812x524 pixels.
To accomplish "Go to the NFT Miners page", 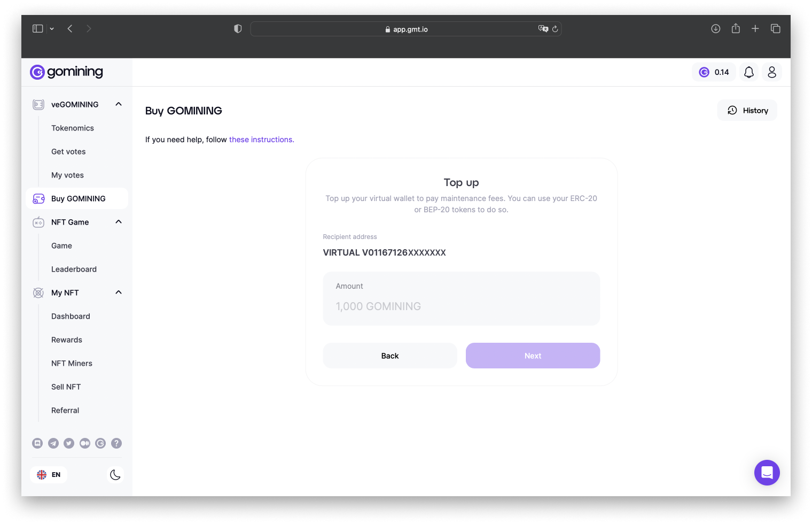I will (x=72, y=364).
